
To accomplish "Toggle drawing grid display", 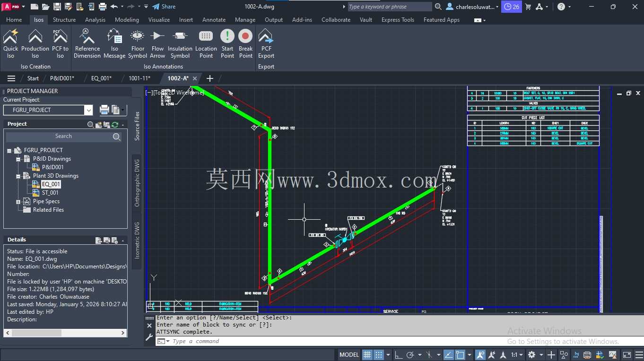I will pos(367,355).
